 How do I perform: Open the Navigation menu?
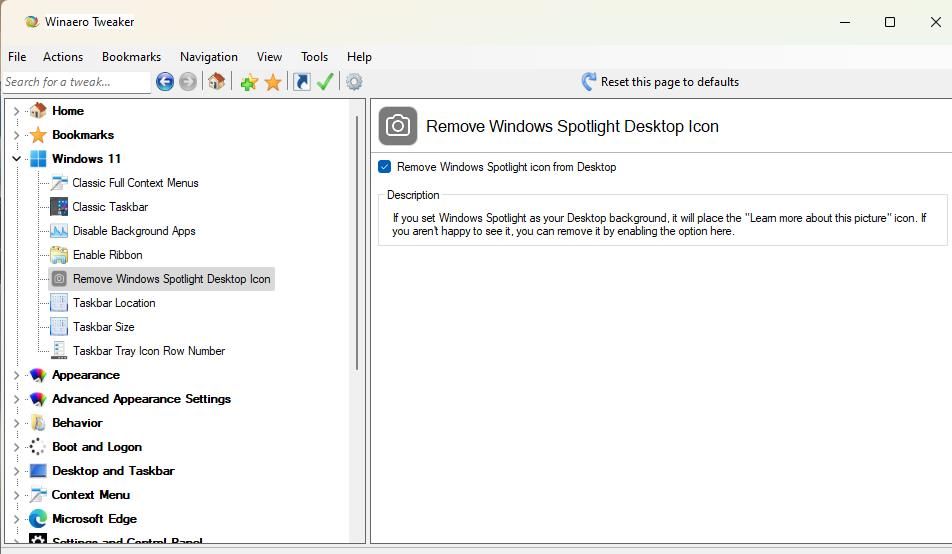pyautogui.click(x=209, y=56)
